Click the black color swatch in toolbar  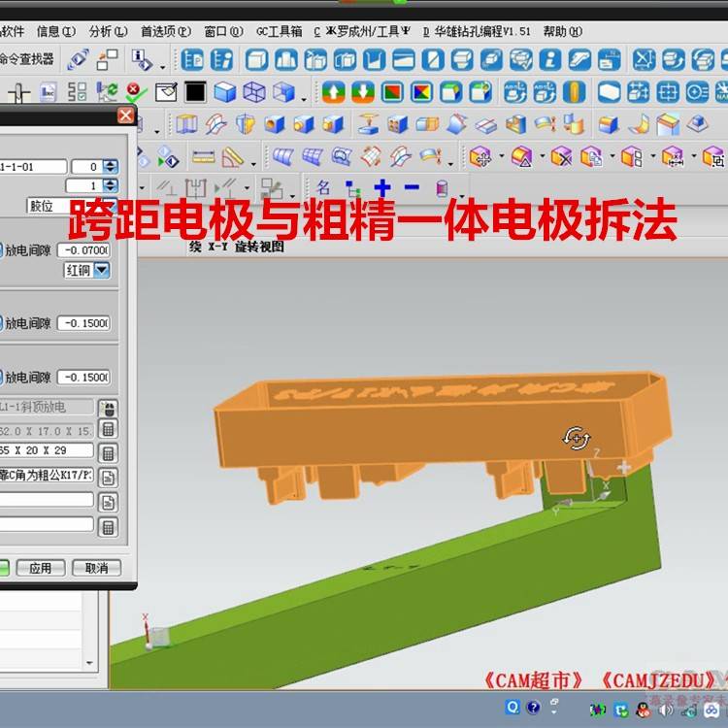coord(195,92)
